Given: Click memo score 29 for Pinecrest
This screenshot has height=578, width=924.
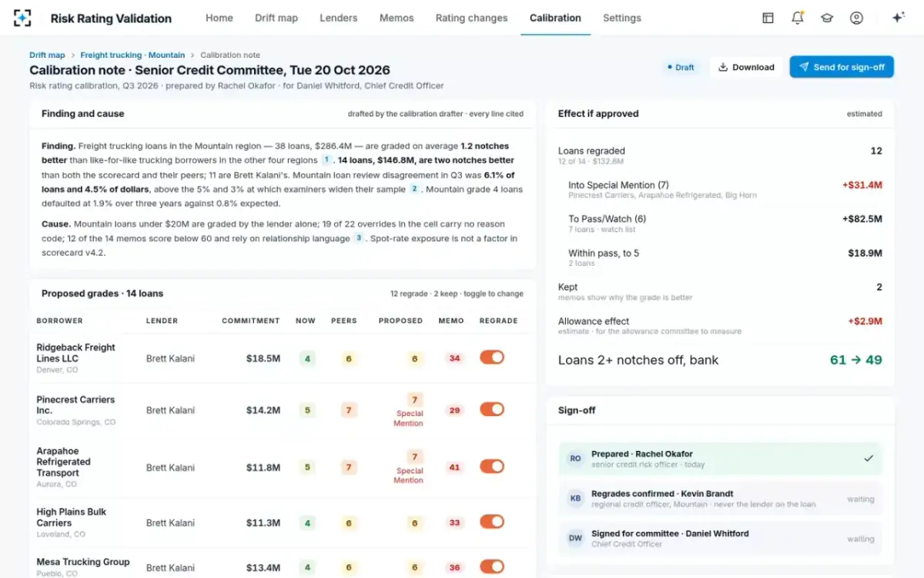Looking at the screenshot, I should [454, 410].
